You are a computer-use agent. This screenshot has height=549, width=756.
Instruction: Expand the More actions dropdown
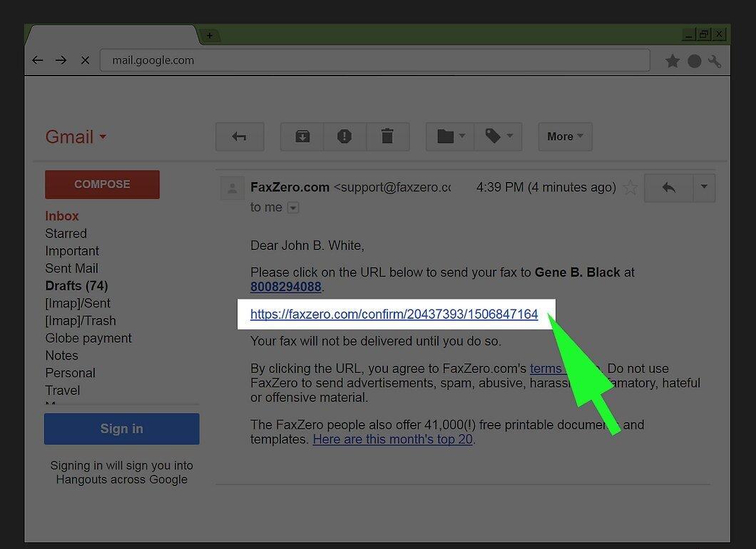tap(565, 137)
